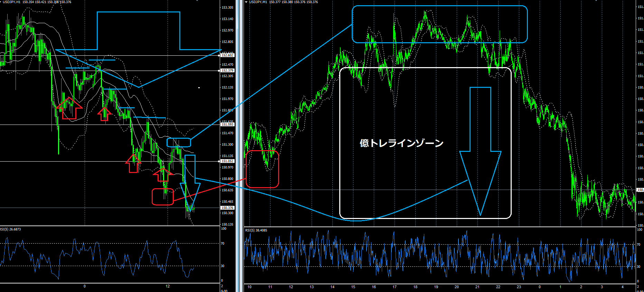
Task: Click hour 12 on the H1 time axis
Action: click(168, 286)
